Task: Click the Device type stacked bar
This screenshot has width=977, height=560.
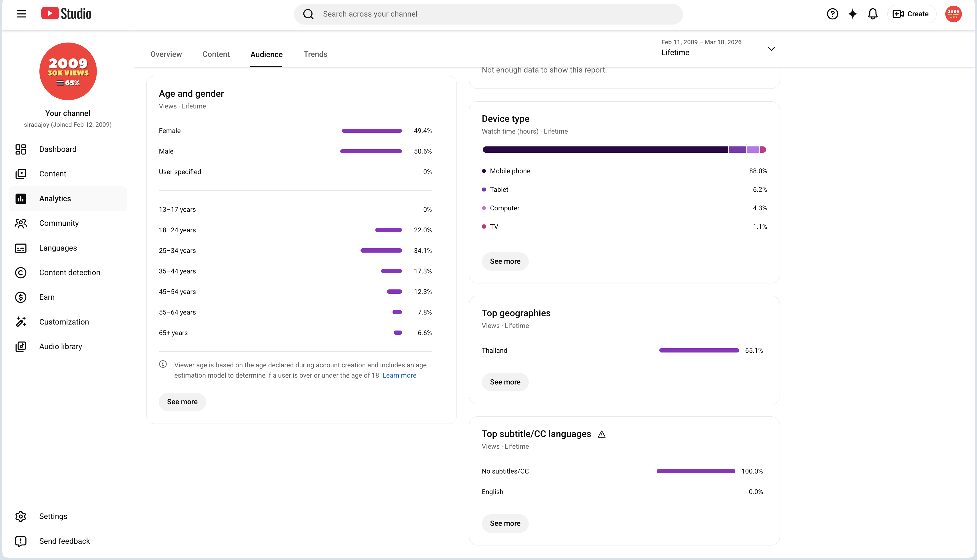Action: click(x=624, y=150)
